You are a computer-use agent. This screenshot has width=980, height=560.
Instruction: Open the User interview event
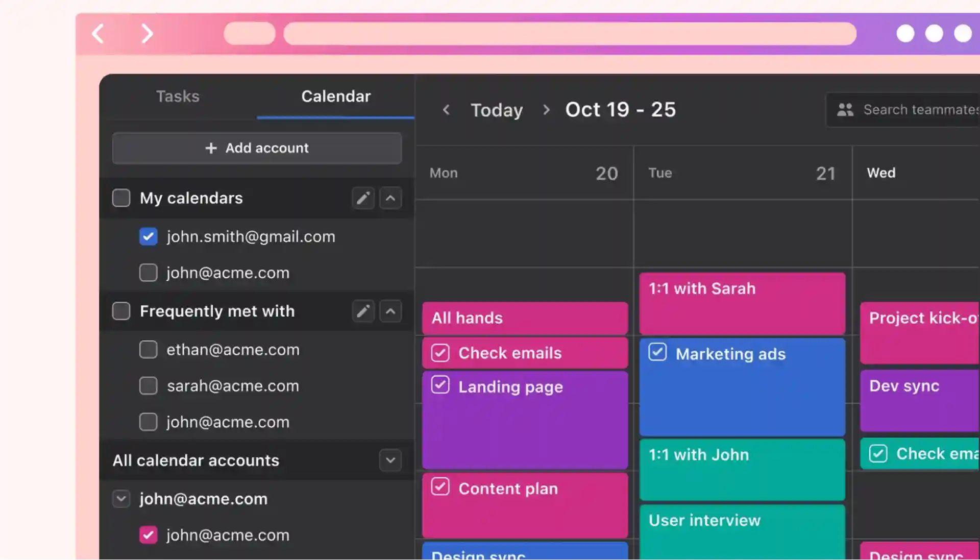tap(742, 532)
